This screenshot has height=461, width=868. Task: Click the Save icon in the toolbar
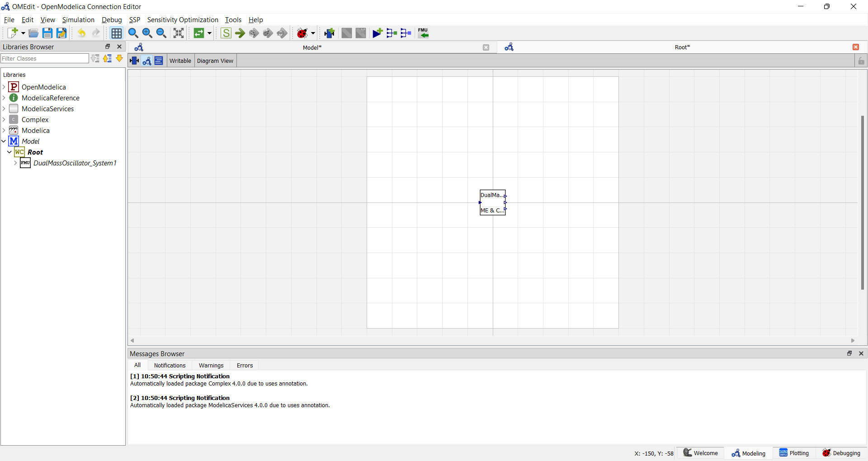pyautogui.click(x=47, y=33)
